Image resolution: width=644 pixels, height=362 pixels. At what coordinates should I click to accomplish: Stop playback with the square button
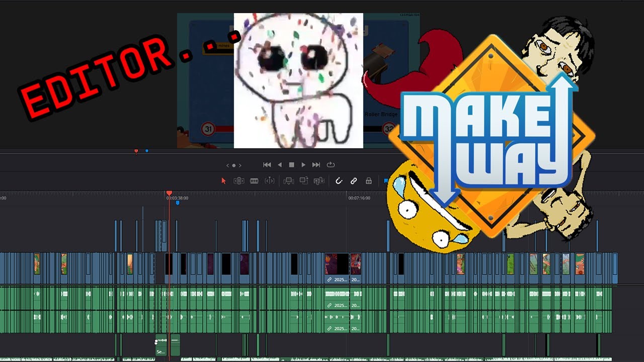(x=291, y=165)
